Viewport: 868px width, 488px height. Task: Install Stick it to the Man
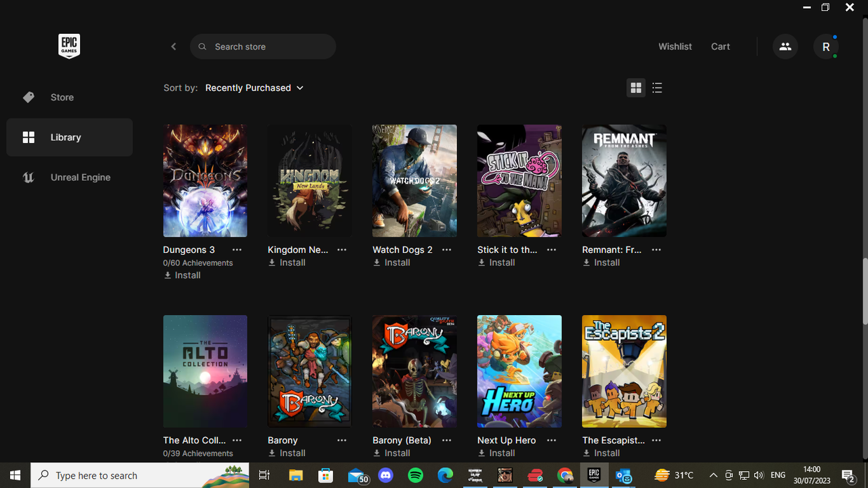496,263
